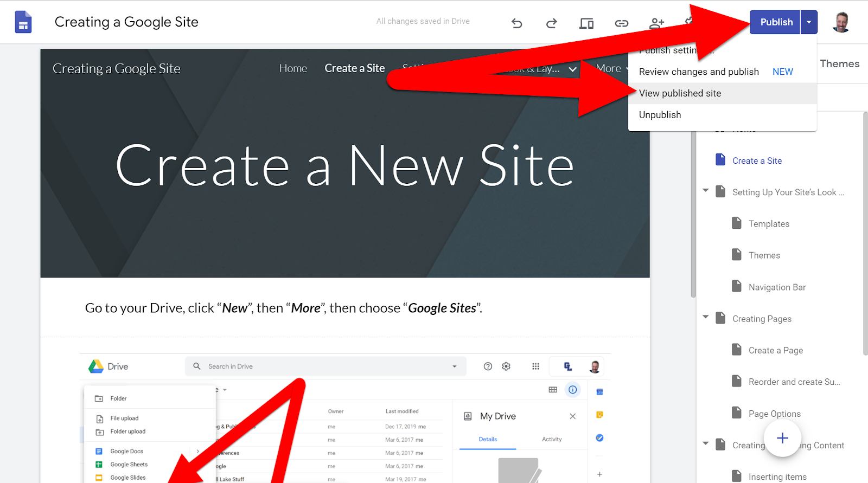The width and height of the screenshot is (868, 483).
Task: Open the Themes page in the tree
Action: [764, 255]
